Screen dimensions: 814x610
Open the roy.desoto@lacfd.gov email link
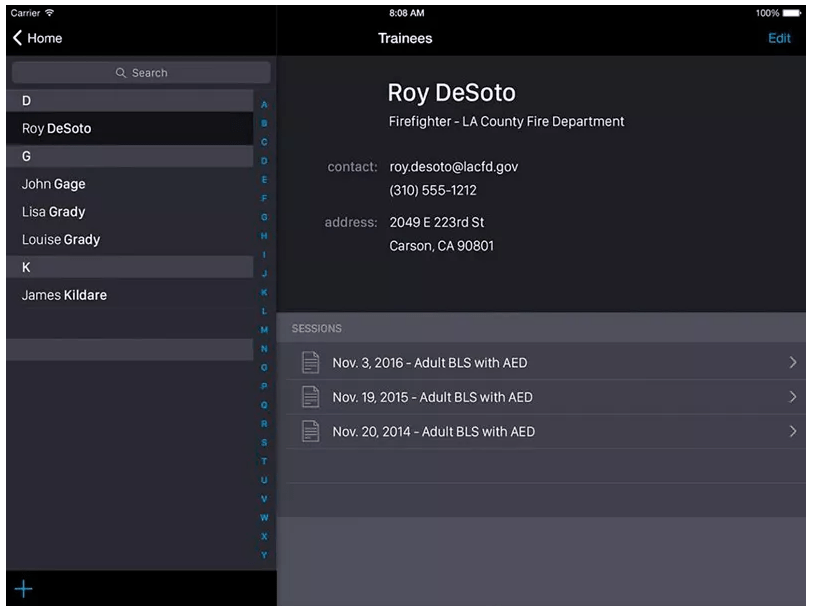point(453,167)
